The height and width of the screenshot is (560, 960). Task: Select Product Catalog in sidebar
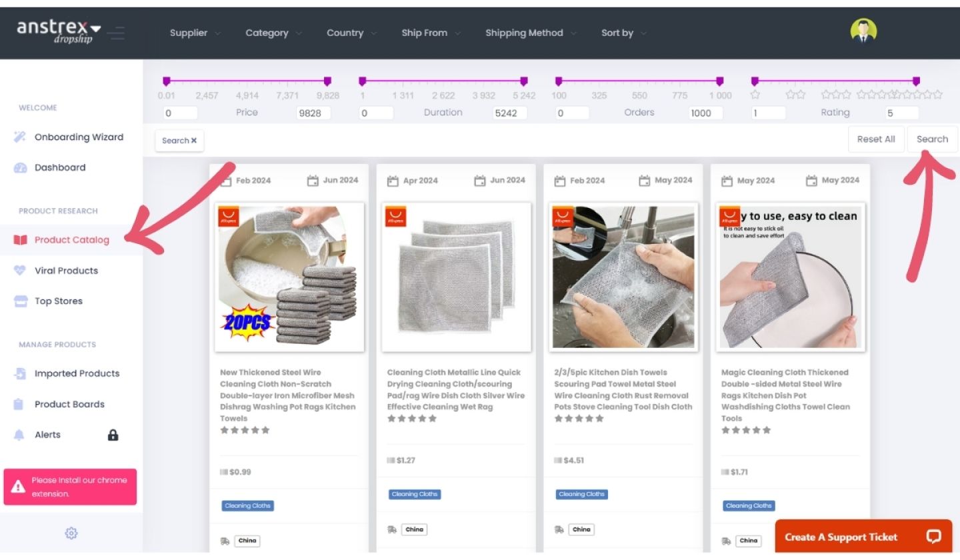tap(71, 240)
